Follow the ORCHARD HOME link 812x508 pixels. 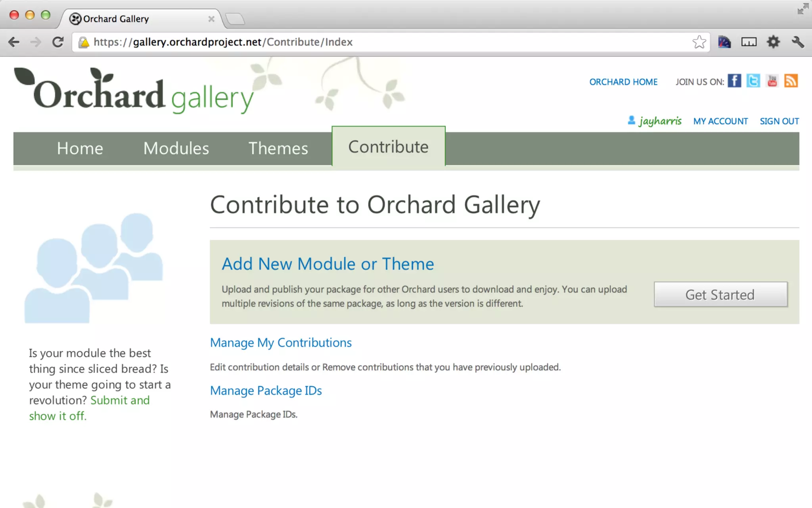(623, 82)
